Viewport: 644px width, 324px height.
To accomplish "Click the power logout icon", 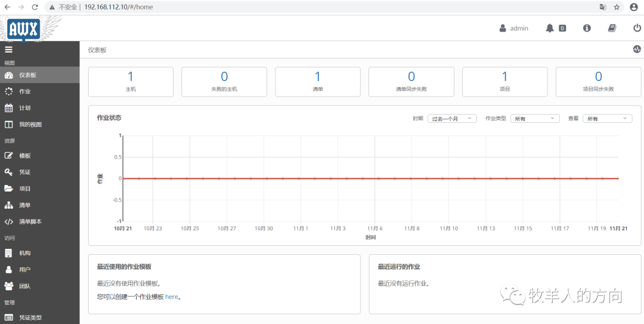I will (x=637, y=28).
